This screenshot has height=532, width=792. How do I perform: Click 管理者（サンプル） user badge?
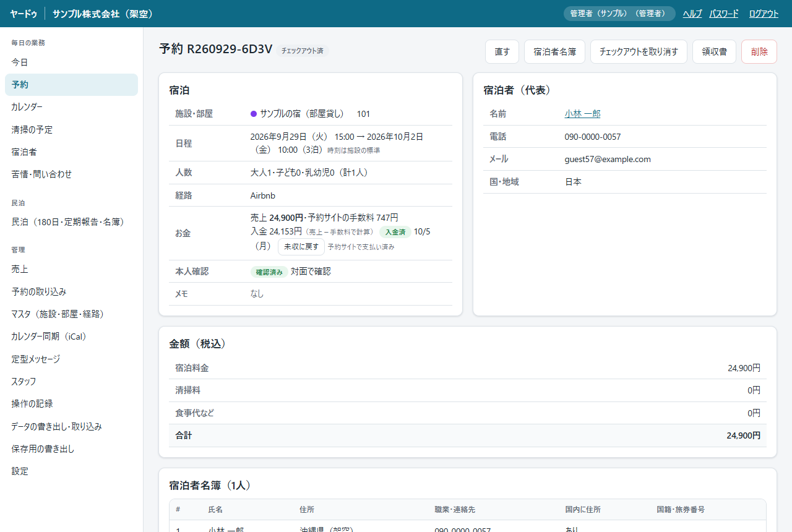pyautogui.click(x=619, y=14)
